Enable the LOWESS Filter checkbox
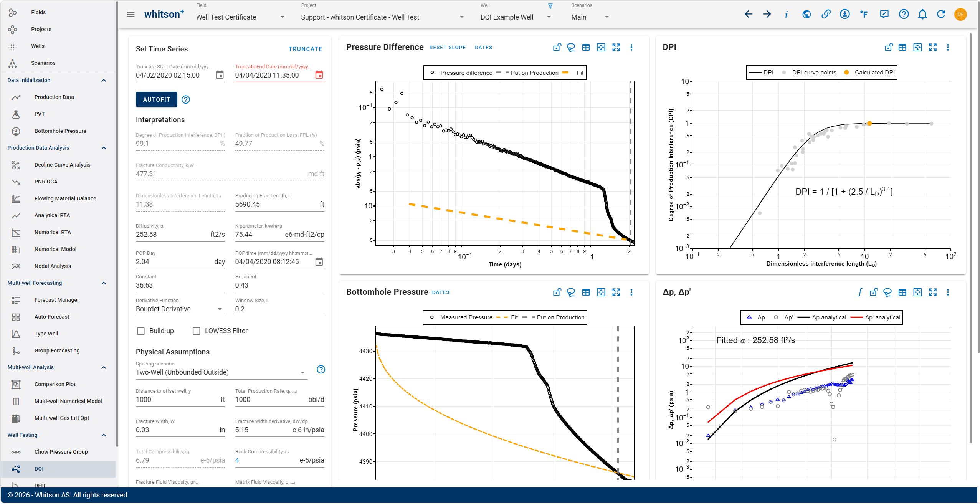Image resolution: width=980 pixels, height=504 pixels. (197, 331)
